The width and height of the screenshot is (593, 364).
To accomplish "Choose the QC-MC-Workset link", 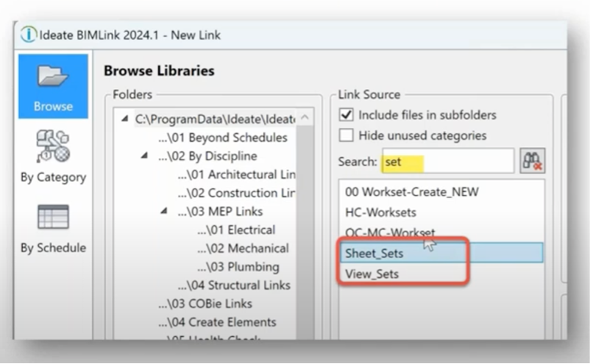I will click(390, 232).
